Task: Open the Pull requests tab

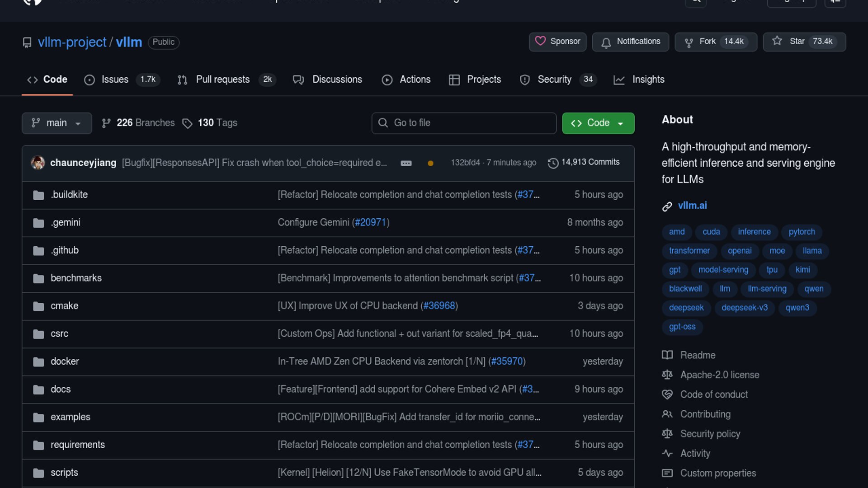Action: click(x=222, y=80)
